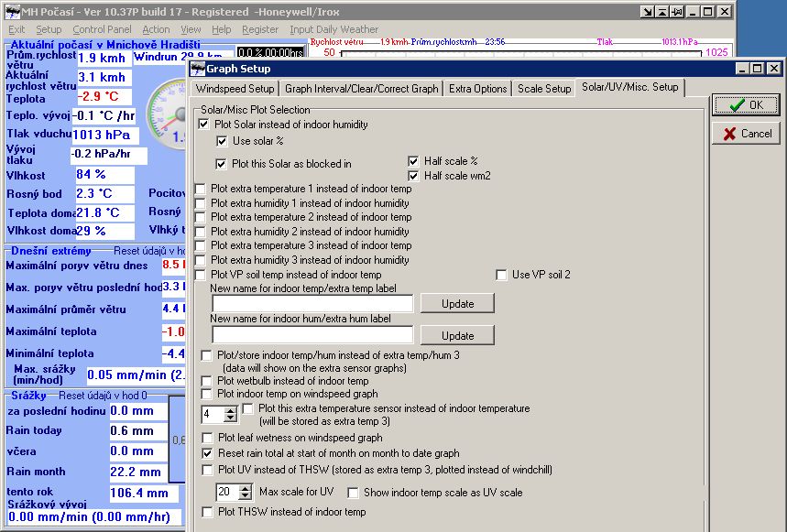Click the Graph Setup window title icon

tap(198, 69)
